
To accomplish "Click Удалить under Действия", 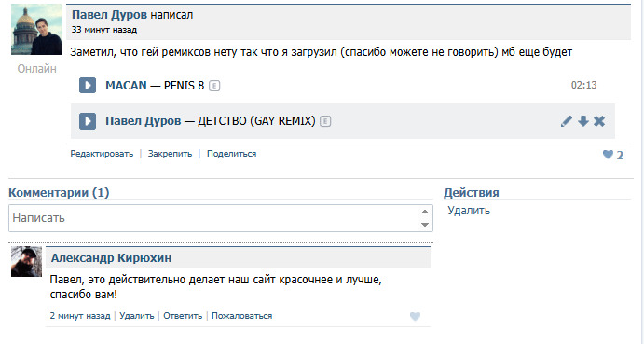I will click(469, 211).
